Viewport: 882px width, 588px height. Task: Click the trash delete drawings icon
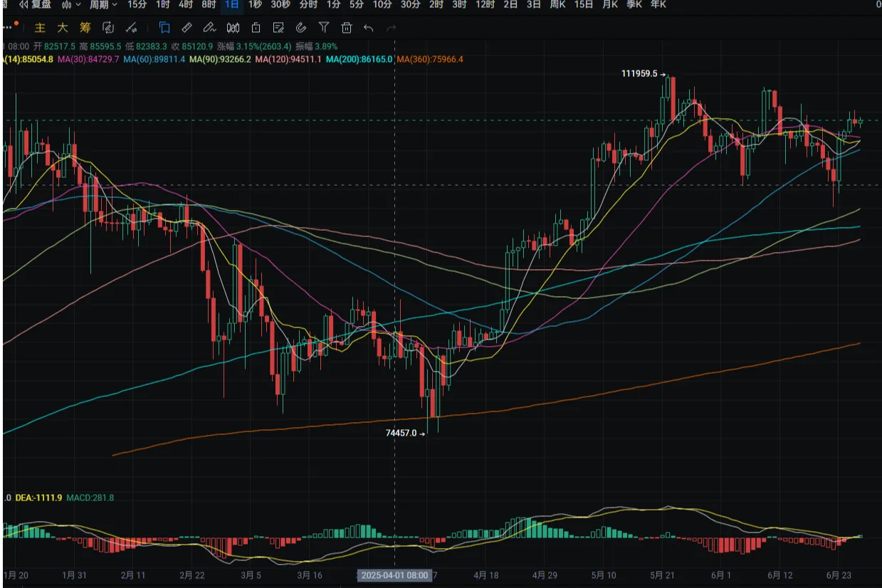(x=347, y=28)
